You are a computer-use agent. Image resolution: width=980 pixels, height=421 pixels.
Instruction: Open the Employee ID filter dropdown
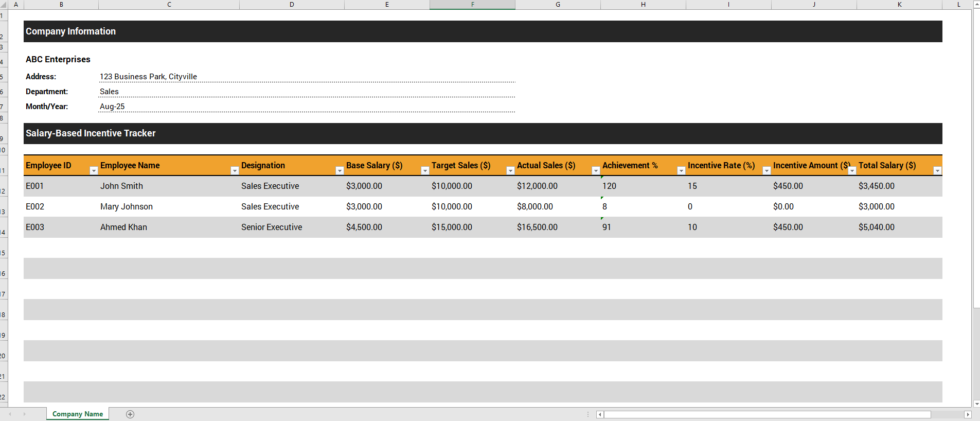tap(94, 170)
